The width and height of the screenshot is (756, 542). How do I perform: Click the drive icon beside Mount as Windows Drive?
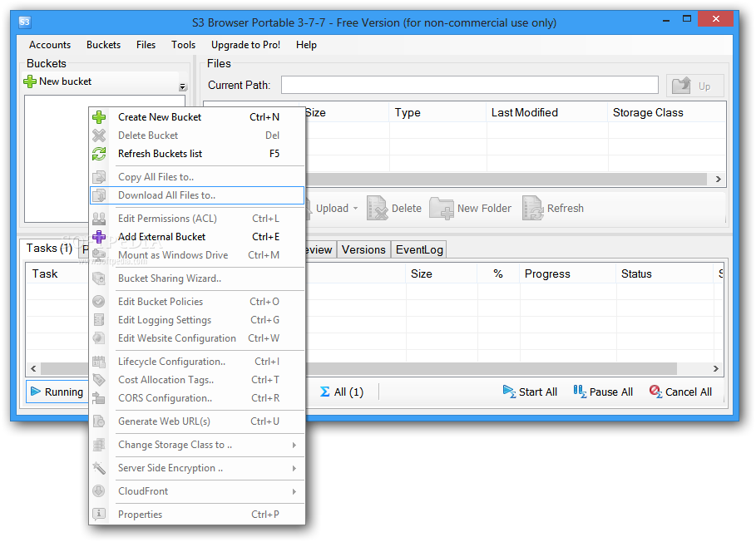coord(99,255)
